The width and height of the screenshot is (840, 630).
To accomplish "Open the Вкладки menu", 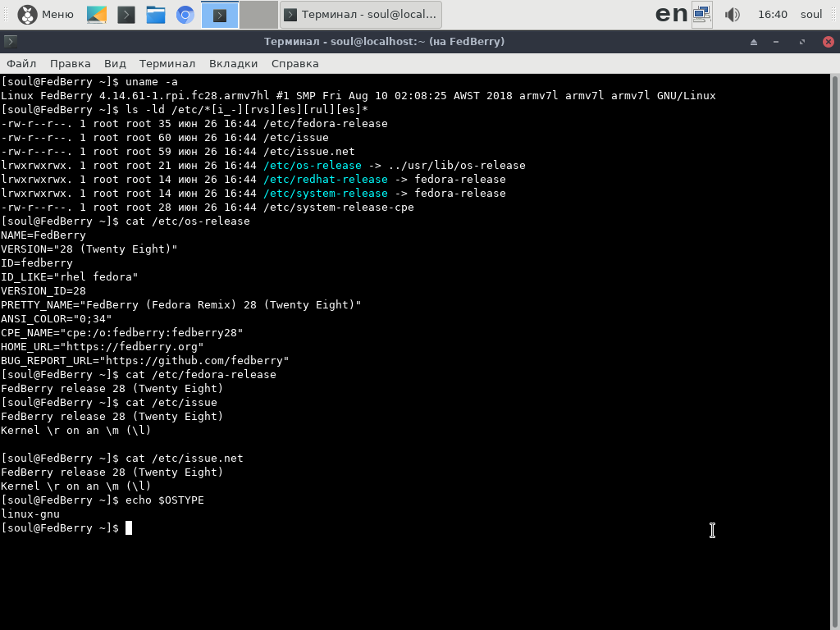I will pos(233,64).
